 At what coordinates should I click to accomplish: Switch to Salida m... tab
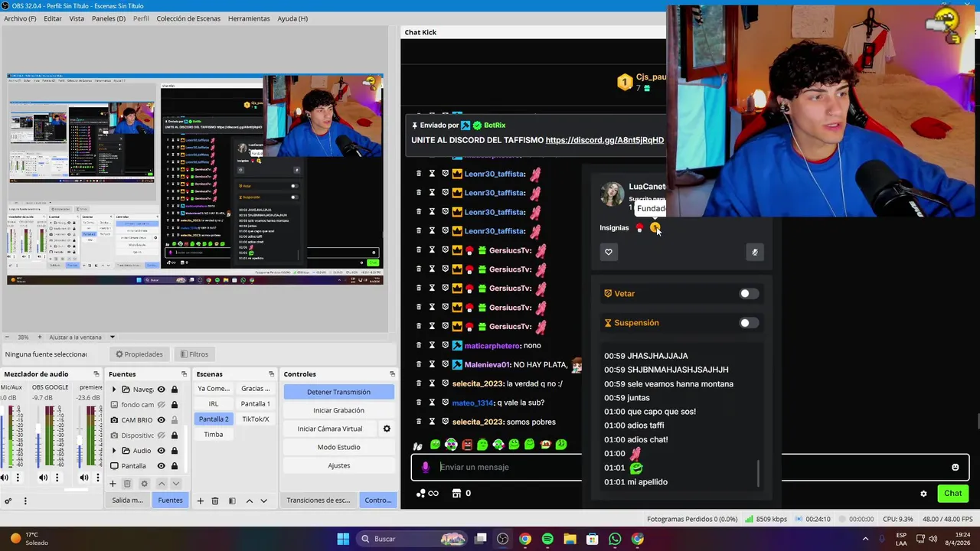click(x=127, y=500)
